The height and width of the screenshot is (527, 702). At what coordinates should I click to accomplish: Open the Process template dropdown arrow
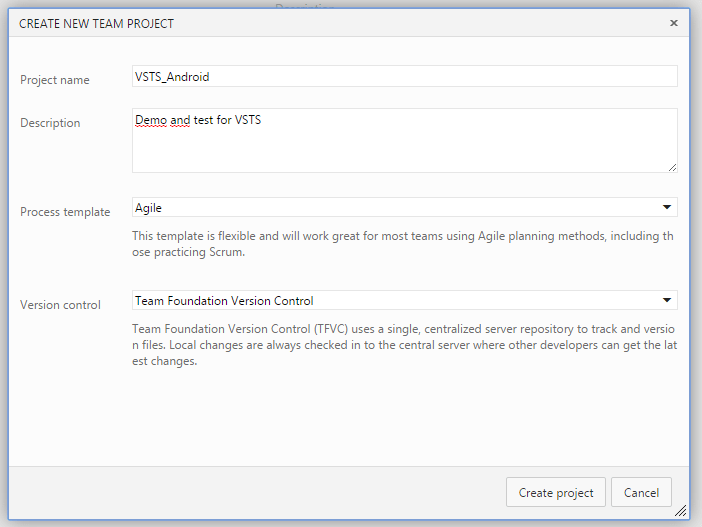point(667,207)
